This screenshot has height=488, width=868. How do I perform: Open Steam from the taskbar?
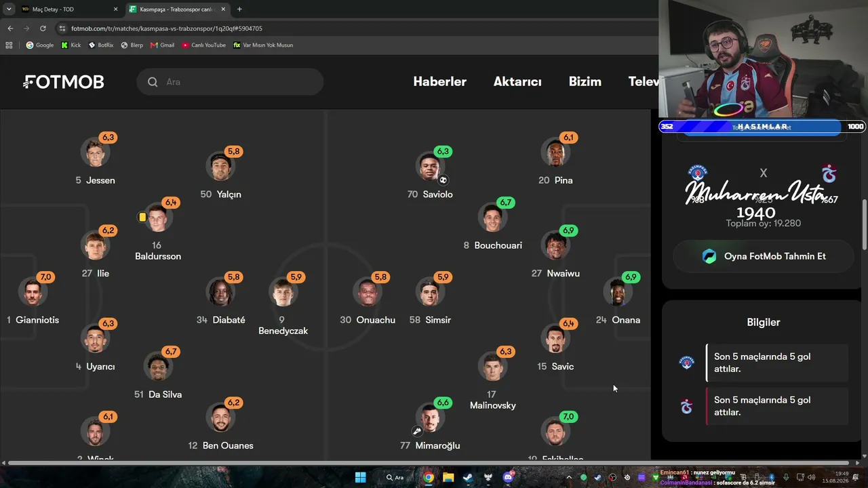pyautogui.click(x=468, y=477)
